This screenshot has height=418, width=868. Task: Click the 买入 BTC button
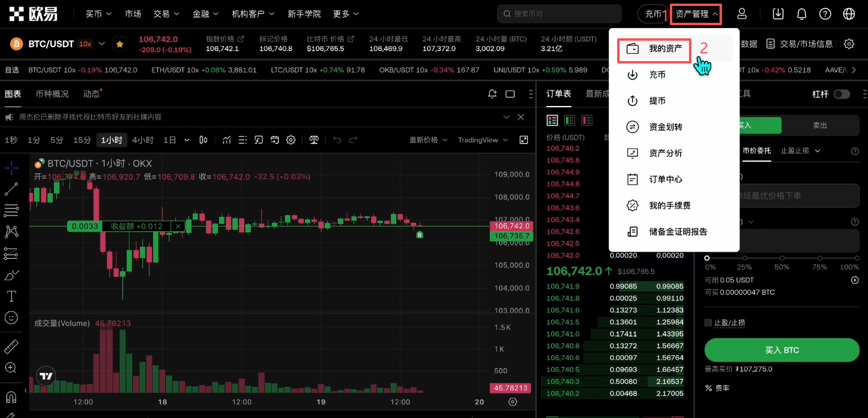[782, 350]
